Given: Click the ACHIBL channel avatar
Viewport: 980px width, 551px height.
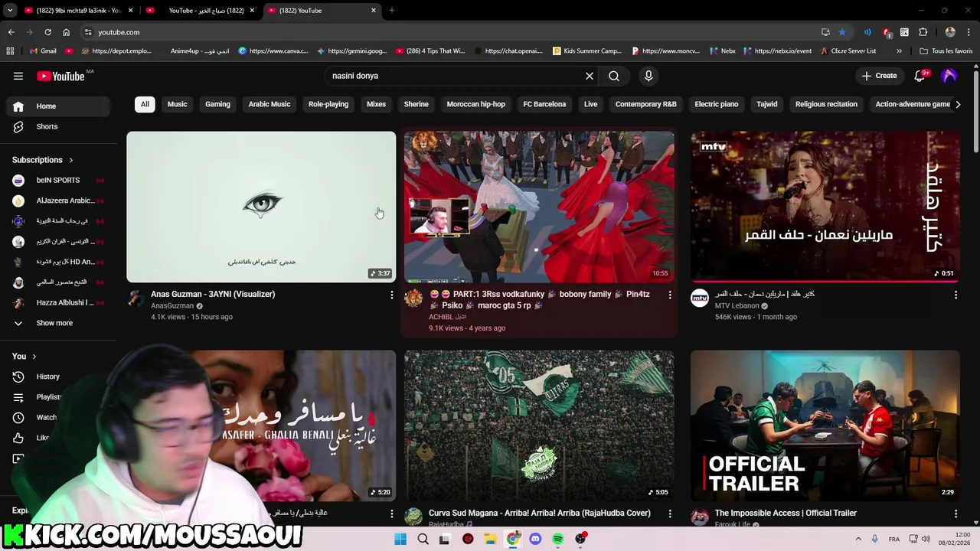Looking at the screenshot, I should pyautogui.click(x=413, y=298).
